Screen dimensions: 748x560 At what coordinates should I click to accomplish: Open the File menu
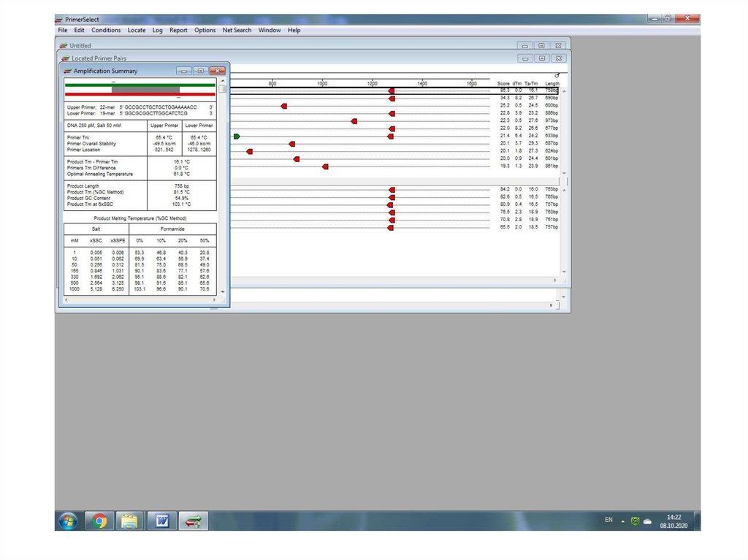pyautogui.click(x=63, y=30)
